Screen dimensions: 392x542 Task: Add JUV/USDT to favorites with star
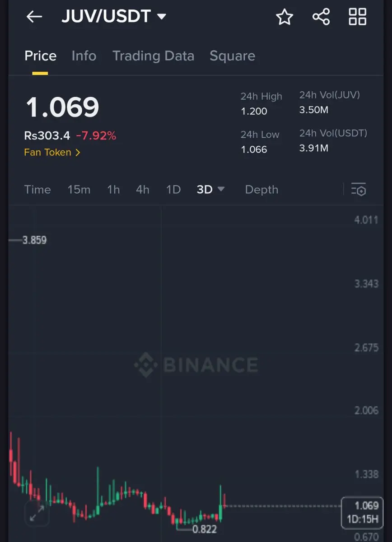[x=285, y=17]
